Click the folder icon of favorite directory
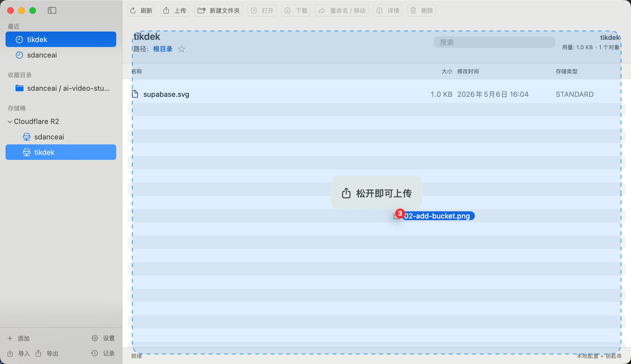Image resolution: width=631 pixels, height=364 pixels. point(19,88)
